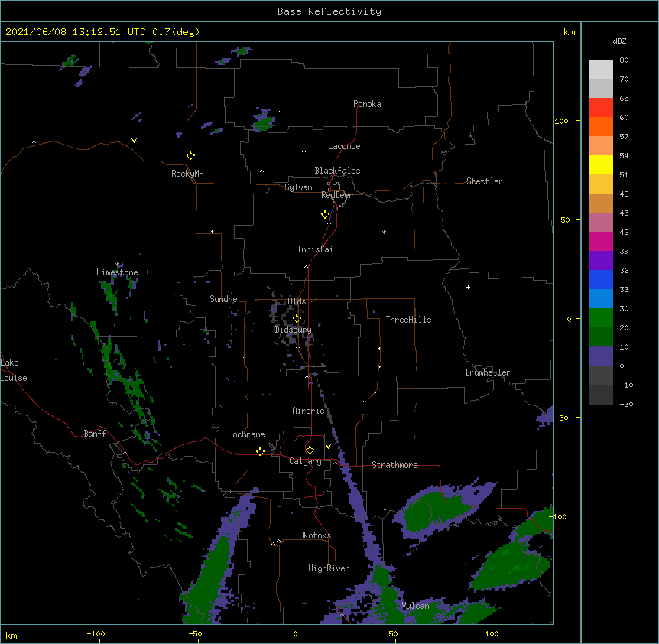The image size is (659, 644).
Task: Pick the royal blue swatch below 36 dBZ
Action: click(601, 279)
